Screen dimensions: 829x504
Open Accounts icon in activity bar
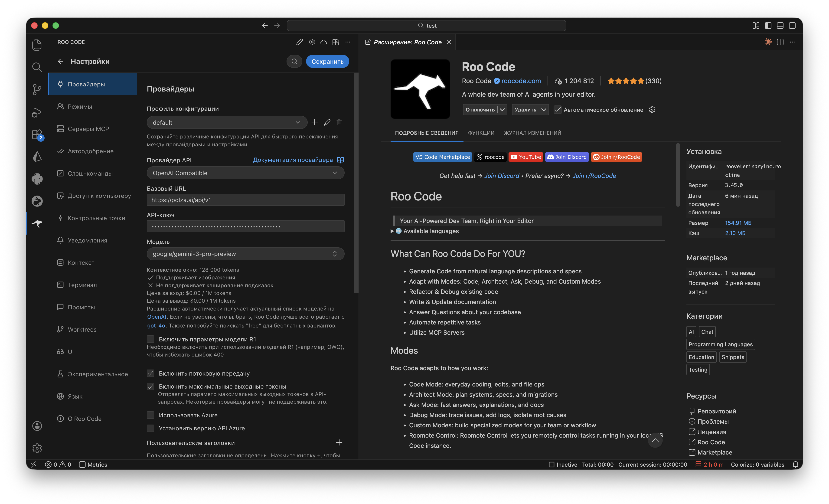37,425
